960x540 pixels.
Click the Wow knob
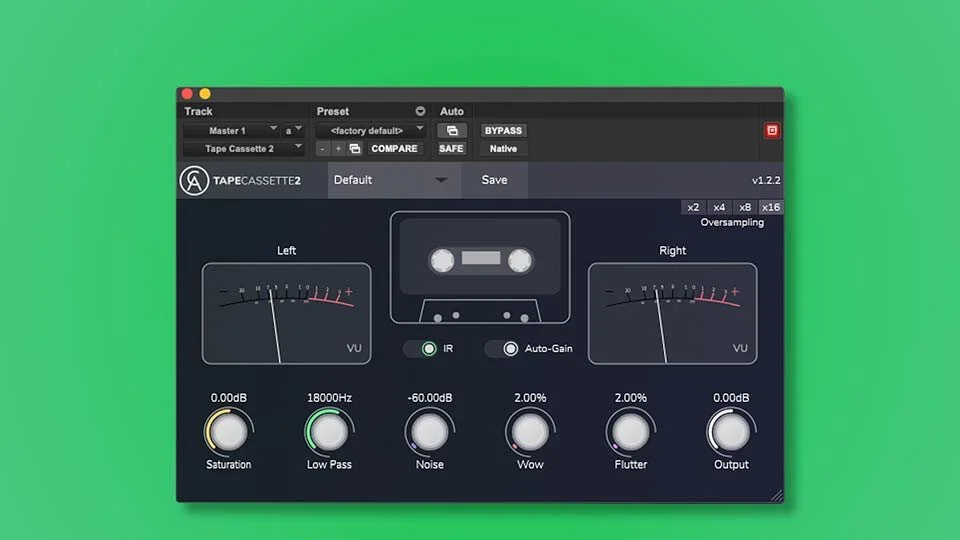[530, 432]
